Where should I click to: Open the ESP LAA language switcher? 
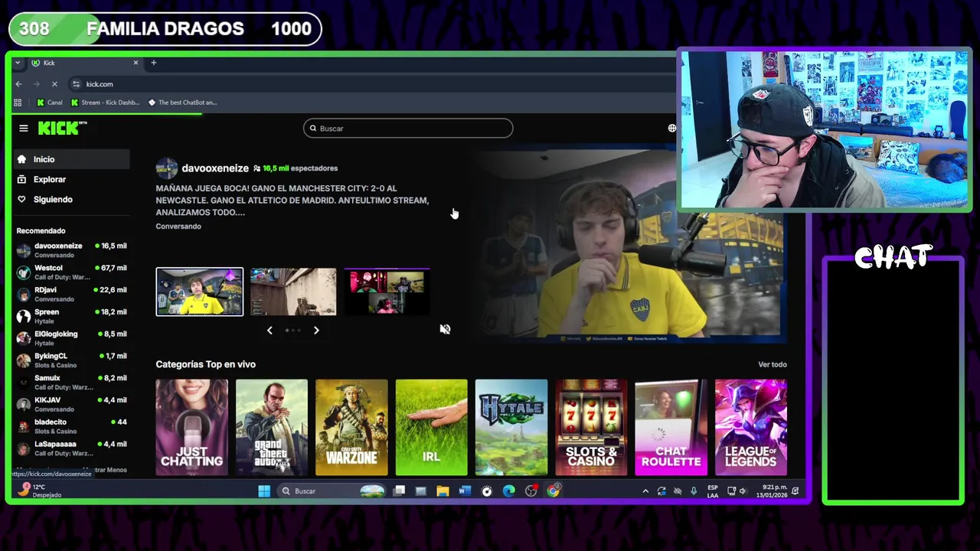[713, 491]
